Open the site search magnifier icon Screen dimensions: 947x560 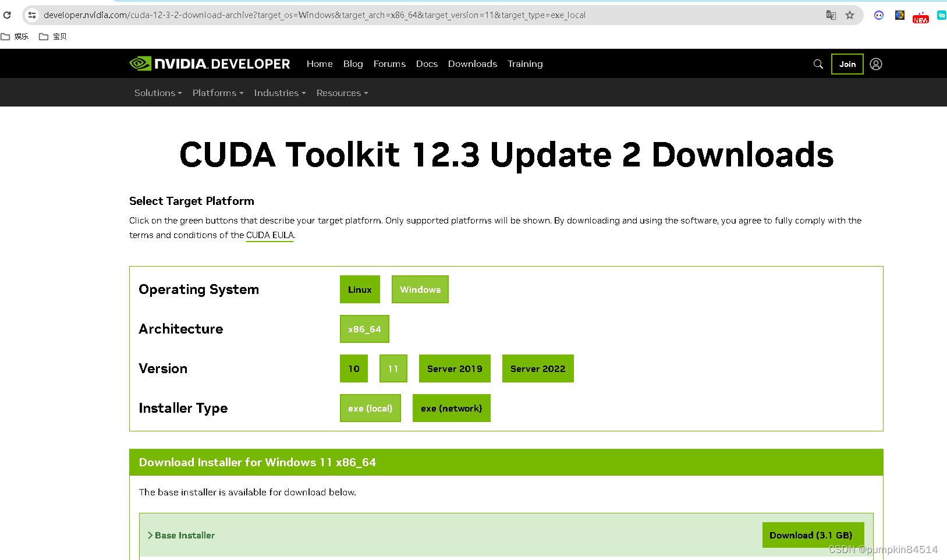(x=818, y=64)
